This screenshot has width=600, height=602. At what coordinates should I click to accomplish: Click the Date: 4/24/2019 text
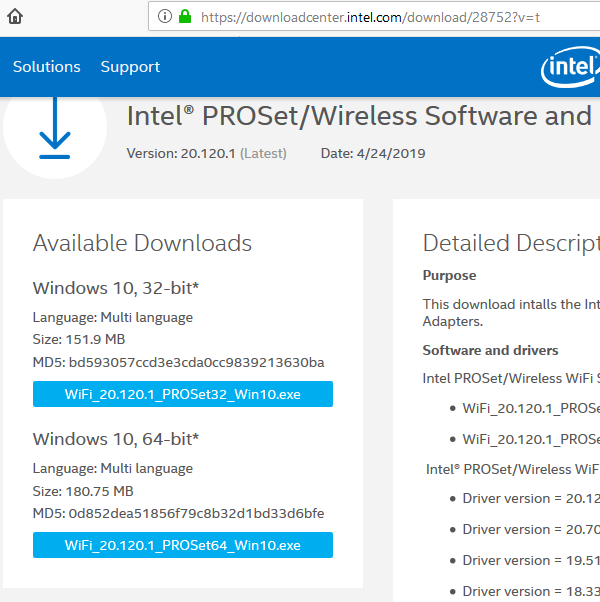click(373, 154)
